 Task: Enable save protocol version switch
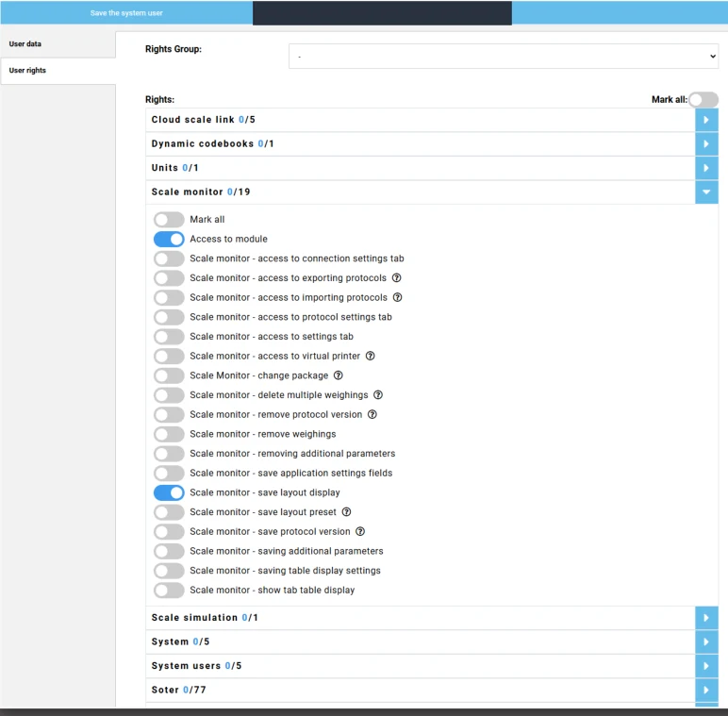coord(169,531)
